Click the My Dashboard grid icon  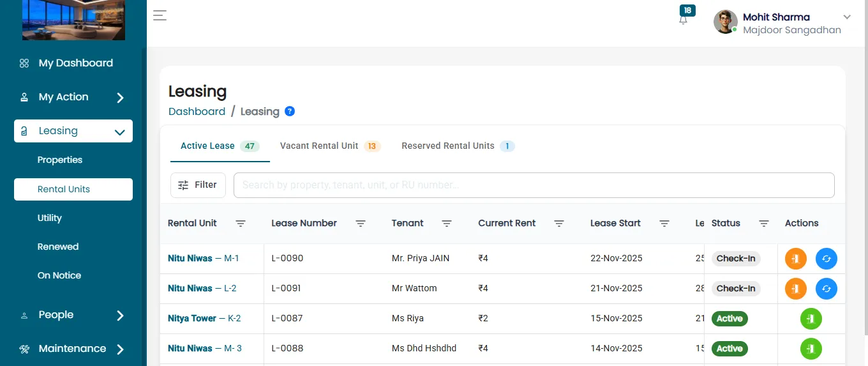pos(24,63)
